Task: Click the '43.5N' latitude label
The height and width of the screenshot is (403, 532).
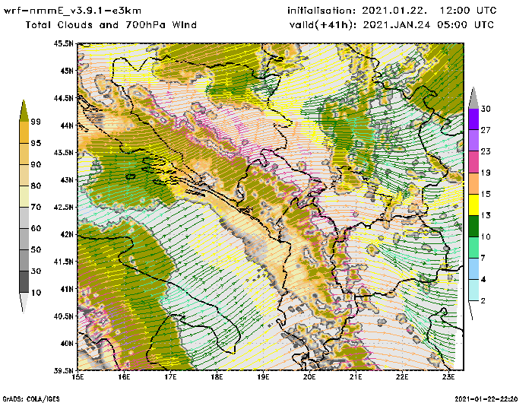Action: click(64, 152)
